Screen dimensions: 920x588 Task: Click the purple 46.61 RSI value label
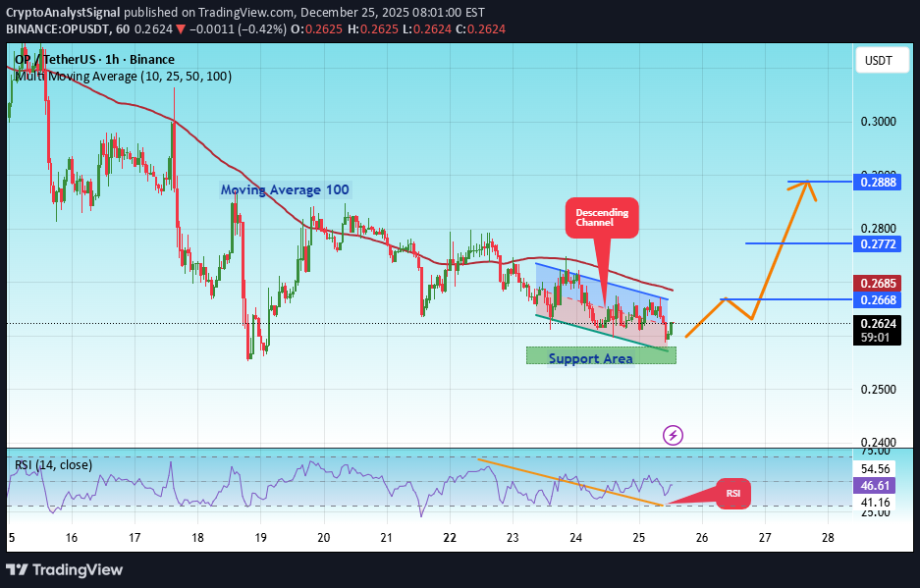872,485
